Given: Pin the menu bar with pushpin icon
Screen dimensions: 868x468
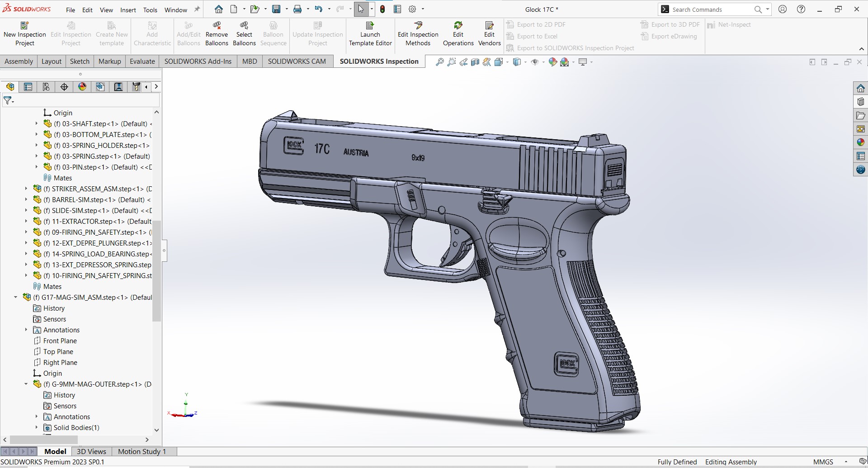Looking at the screenshot, I should (x=197, y=9).
